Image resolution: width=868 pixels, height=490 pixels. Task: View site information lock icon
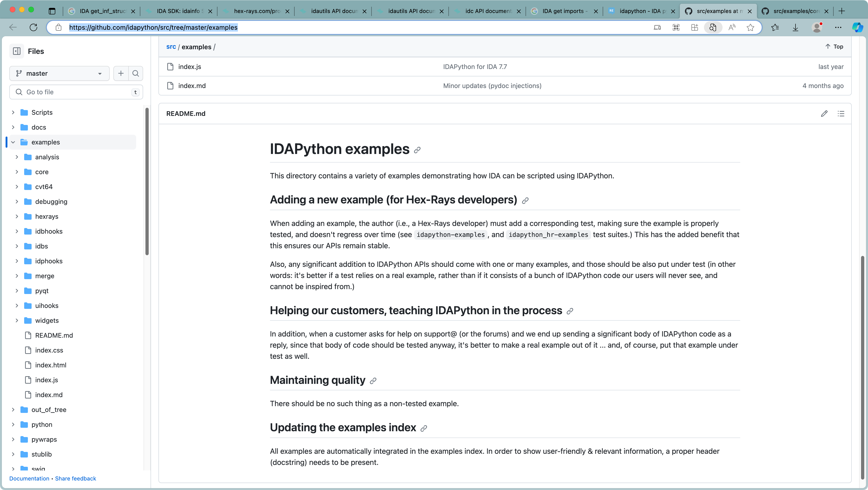(x=58, y=27)
